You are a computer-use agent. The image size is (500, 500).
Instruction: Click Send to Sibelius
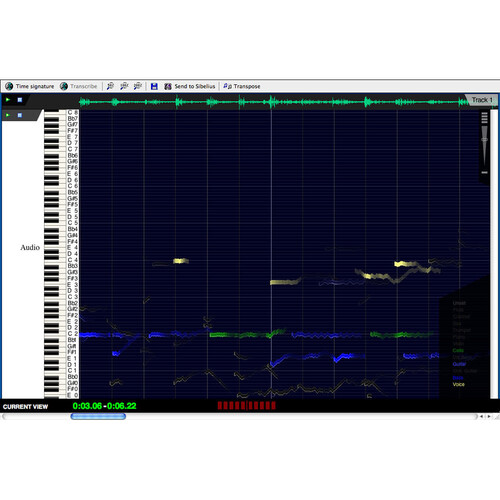(x=190, y=86)
